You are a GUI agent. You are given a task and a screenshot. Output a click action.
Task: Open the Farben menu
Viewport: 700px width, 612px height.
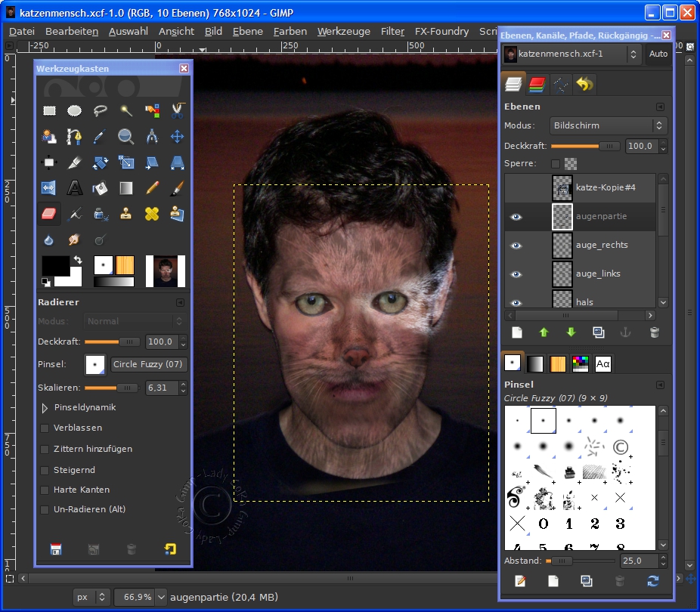click(x=290, y=31)
